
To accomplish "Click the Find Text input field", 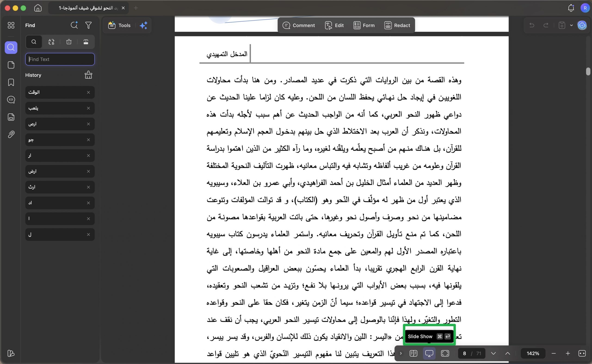I will pyautogui.click(x=60, y=59).
